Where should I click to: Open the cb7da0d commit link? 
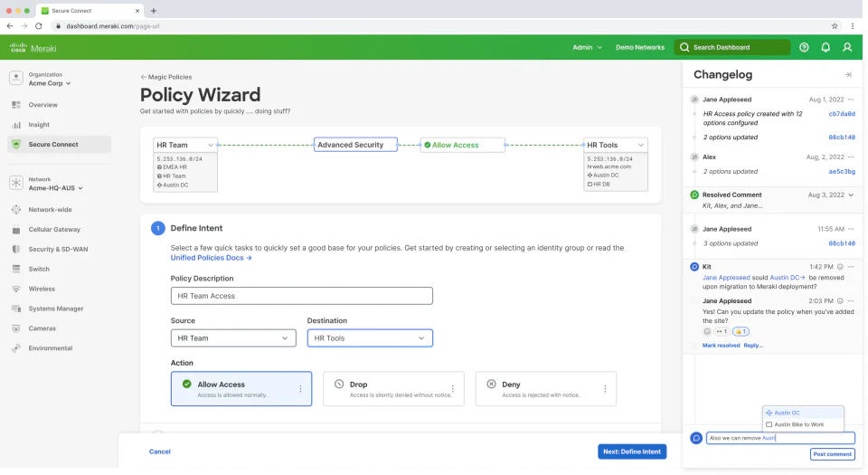click(x=842, y=114)
